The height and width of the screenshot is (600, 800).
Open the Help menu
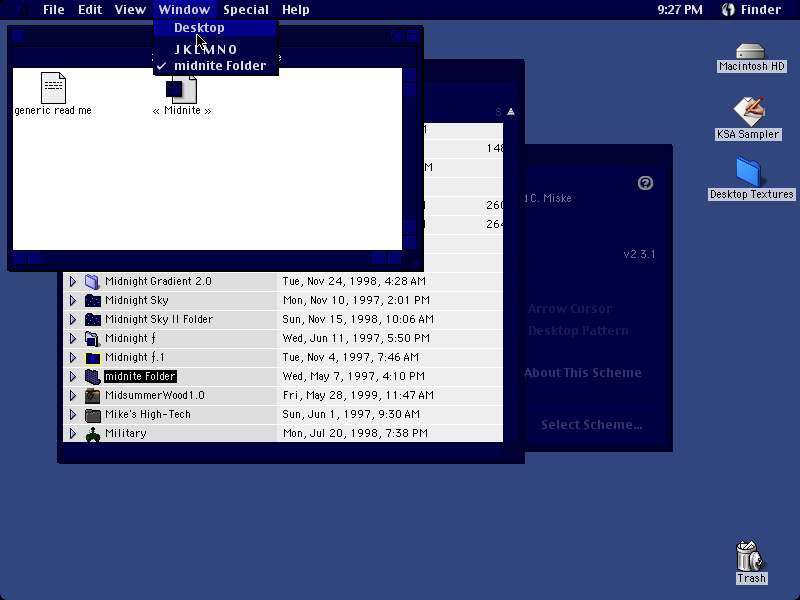296,10
